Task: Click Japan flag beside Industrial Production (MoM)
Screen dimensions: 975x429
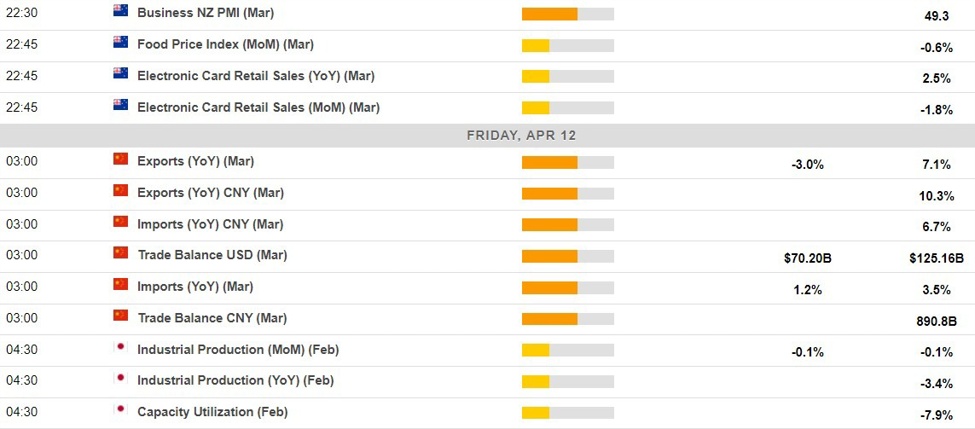Action: (x=120, y=349)
